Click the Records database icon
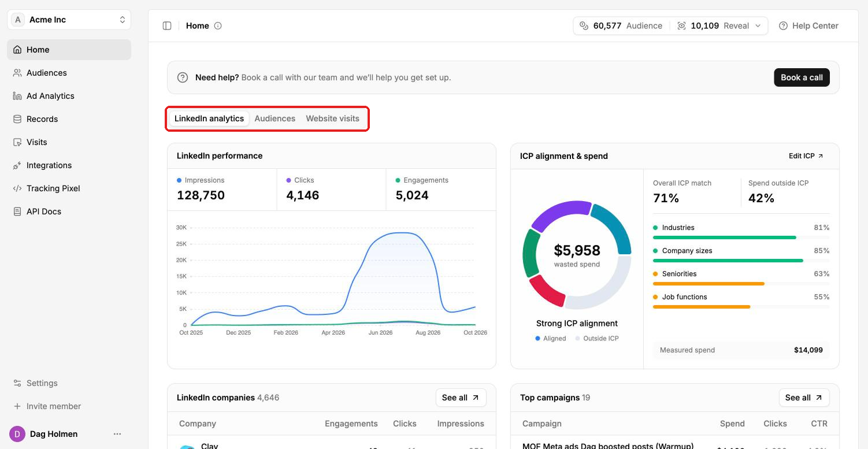This screenshot has width=868, height=449. click(x=17, y=119)
